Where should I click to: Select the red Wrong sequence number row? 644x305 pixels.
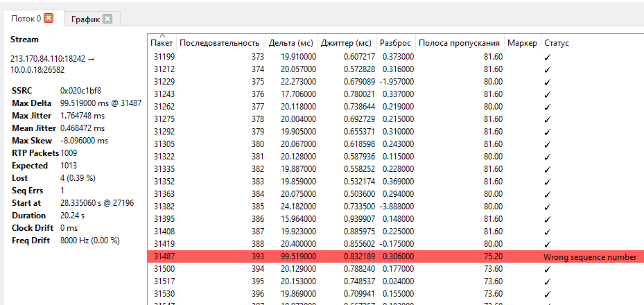tap(395, 256)
